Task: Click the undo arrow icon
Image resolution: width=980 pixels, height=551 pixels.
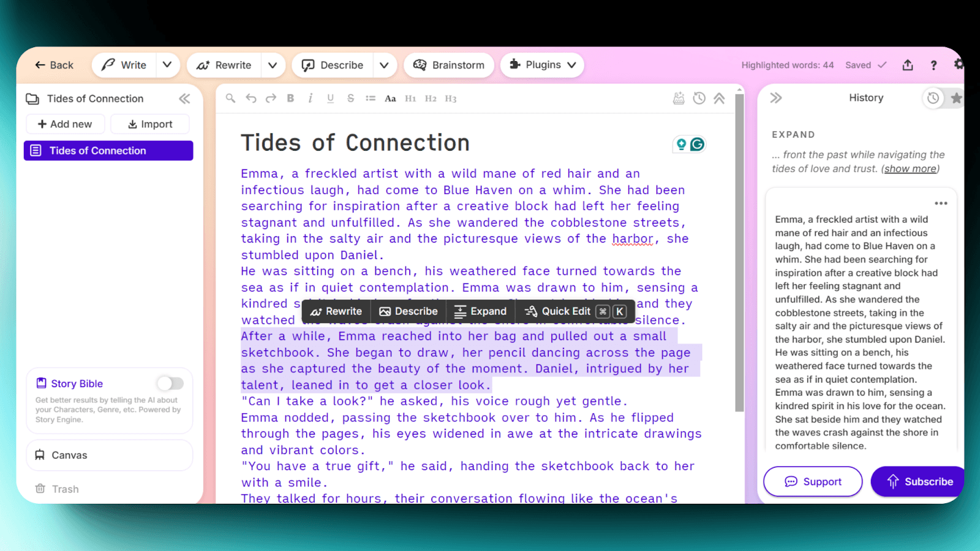Action: pyautogui.click(x=251, y=98)
